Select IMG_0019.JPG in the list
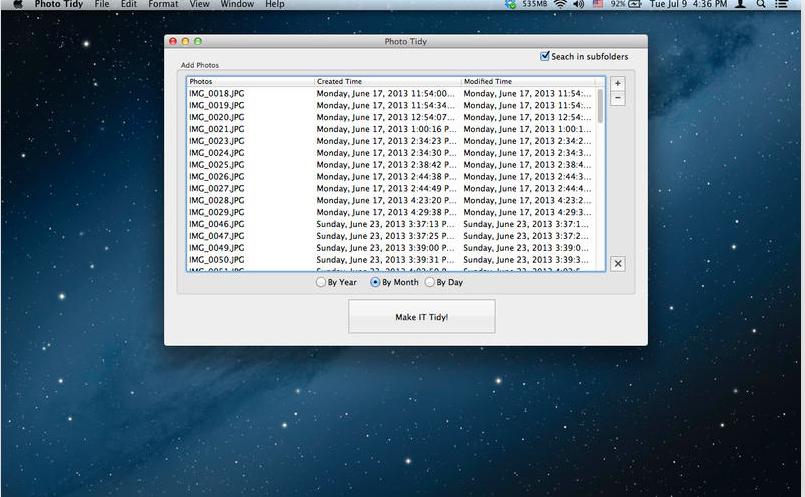 217,105
